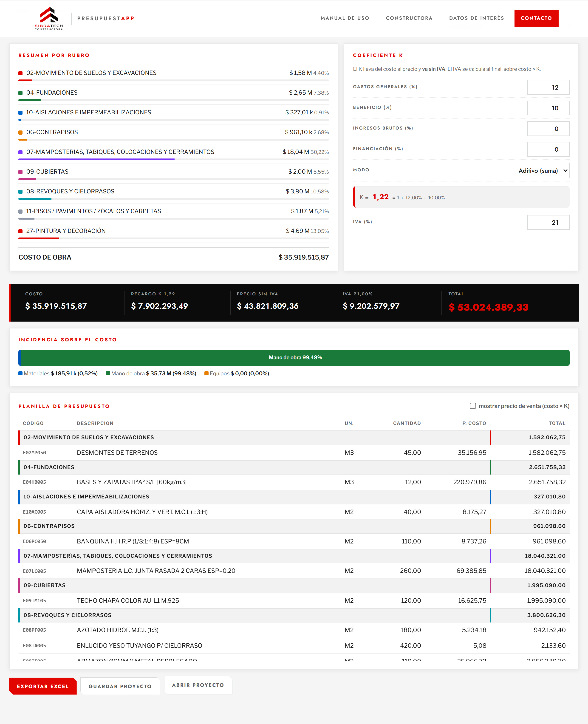Edit the Ingresos Brutos percentage field
588x724 pixels.
pyautogui.click(x=548, y=129)
